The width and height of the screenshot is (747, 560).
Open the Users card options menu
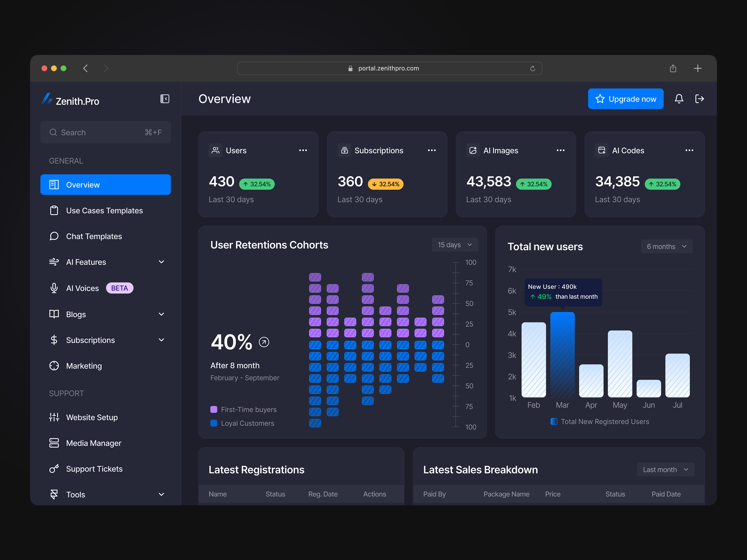[x=303, y=150]
